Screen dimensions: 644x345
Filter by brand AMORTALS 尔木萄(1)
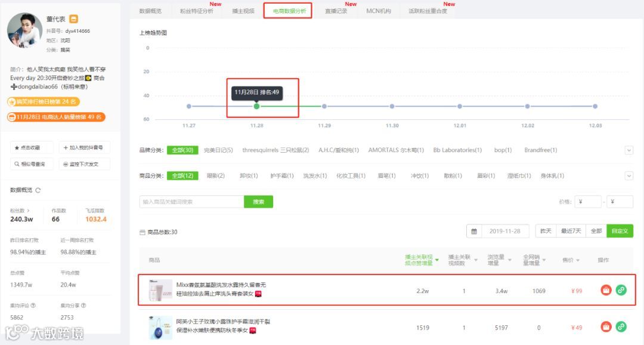[x=396, y=150]
